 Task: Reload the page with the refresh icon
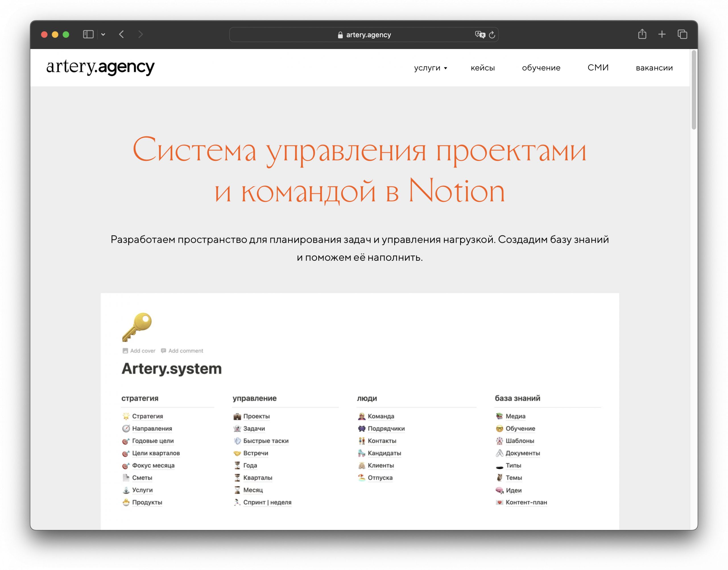pos(492,35)
